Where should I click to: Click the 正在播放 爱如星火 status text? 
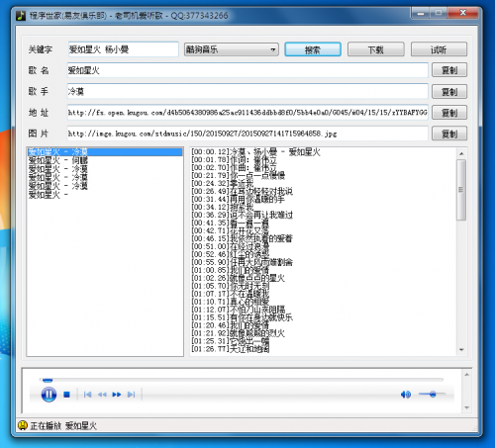pyautogui.click(x=63, y=425)
